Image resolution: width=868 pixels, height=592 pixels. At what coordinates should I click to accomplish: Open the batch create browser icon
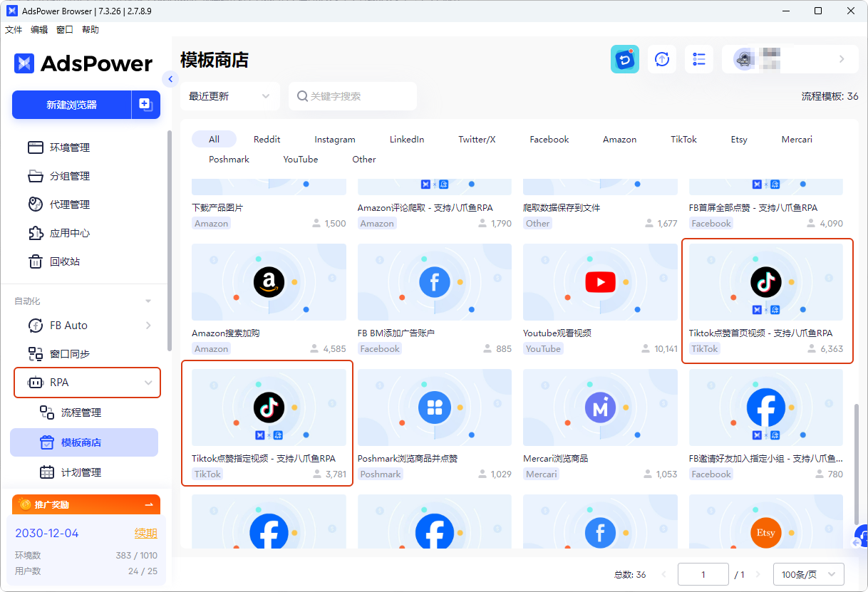pos(145,105)
